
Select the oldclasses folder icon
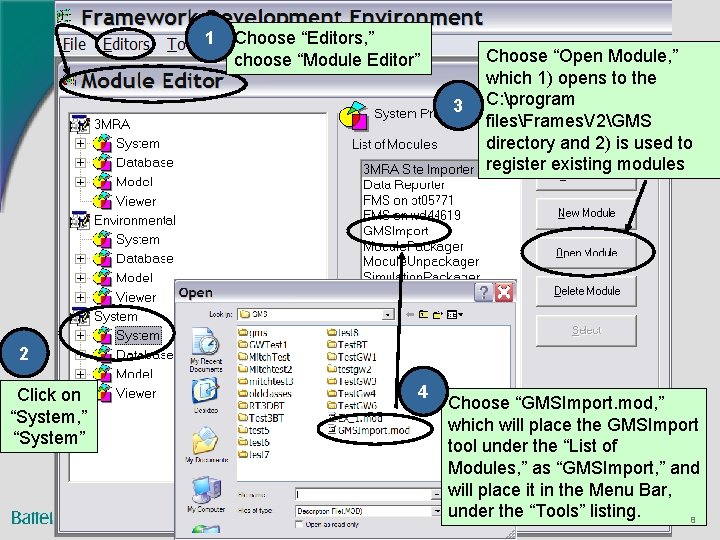click(243, 394)
